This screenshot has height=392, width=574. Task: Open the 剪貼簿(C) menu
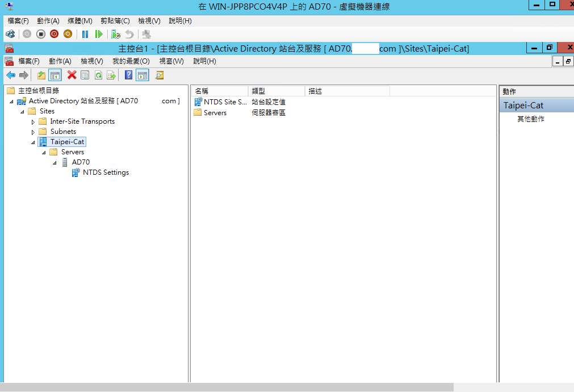(115, 21)
